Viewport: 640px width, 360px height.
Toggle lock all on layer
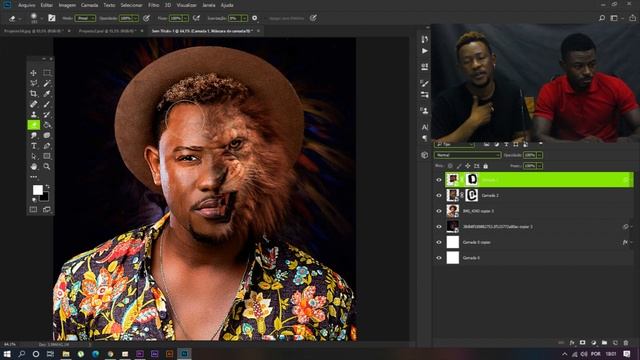(x=486, y=166)
